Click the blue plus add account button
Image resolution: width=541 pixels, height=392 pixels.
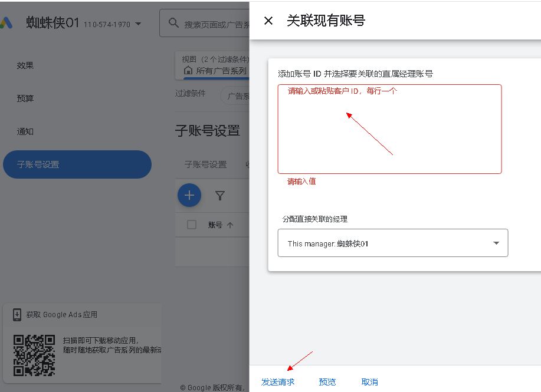click(189, 195)
